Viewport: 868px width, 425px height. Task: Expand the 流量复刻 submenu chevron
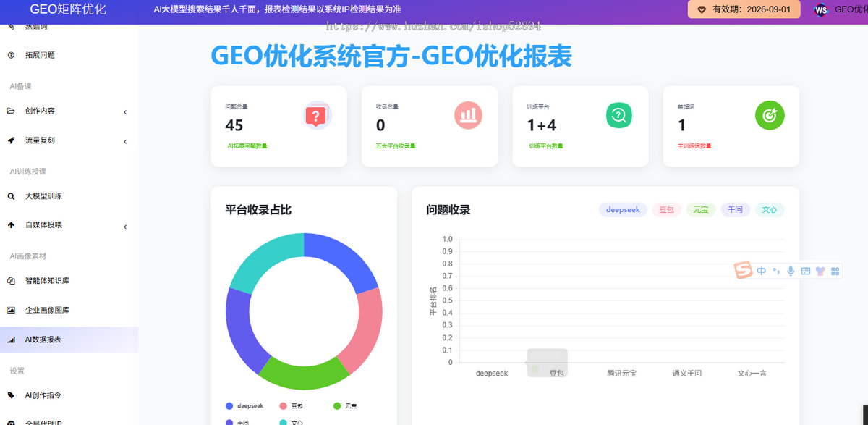tap(125, 141)
